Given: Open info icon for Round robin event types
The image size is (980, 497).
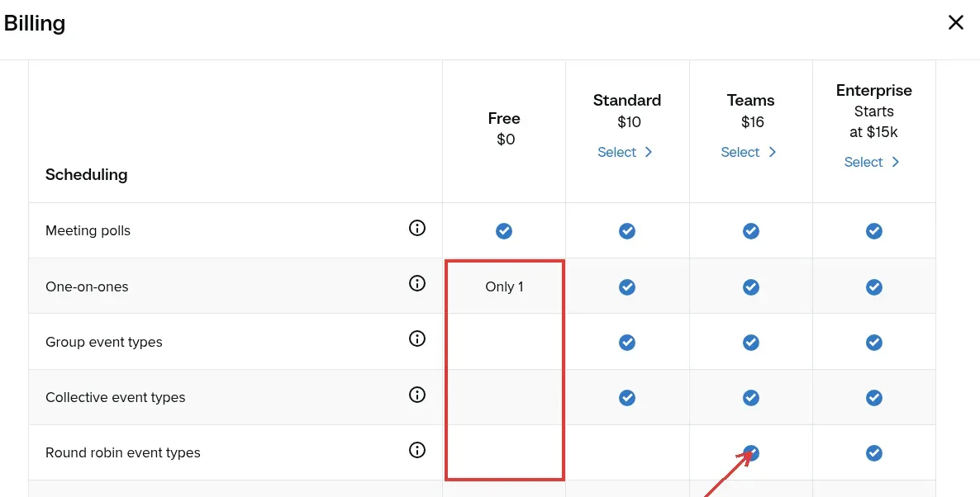Looking at the screenshot, I should [417, 450].
